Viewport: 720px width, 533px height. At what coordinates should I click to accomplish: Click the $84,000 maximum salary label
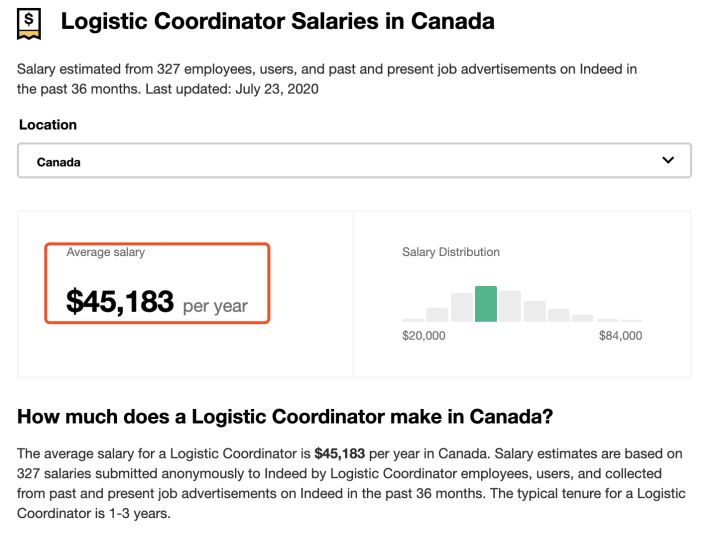pos(620,336)
